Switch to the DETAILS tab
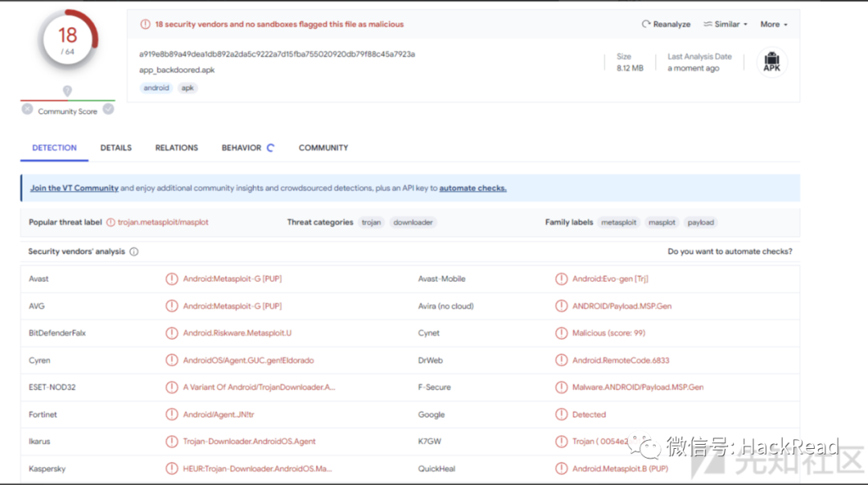This screenshot has width=868, height=485. click(116, 148)
